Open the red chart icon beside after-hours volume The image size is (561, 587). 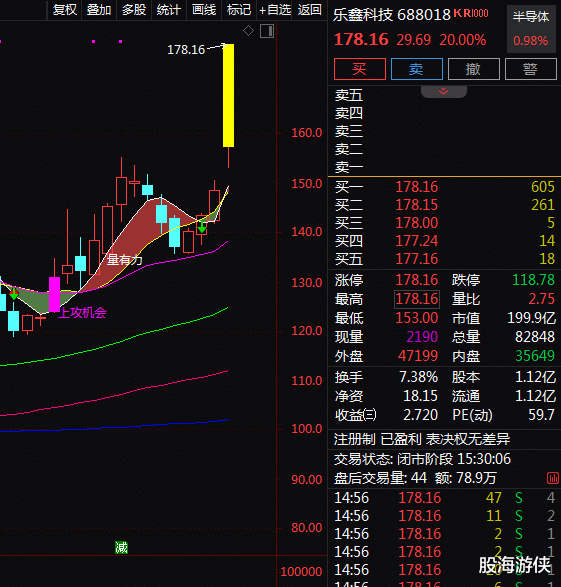553,478
